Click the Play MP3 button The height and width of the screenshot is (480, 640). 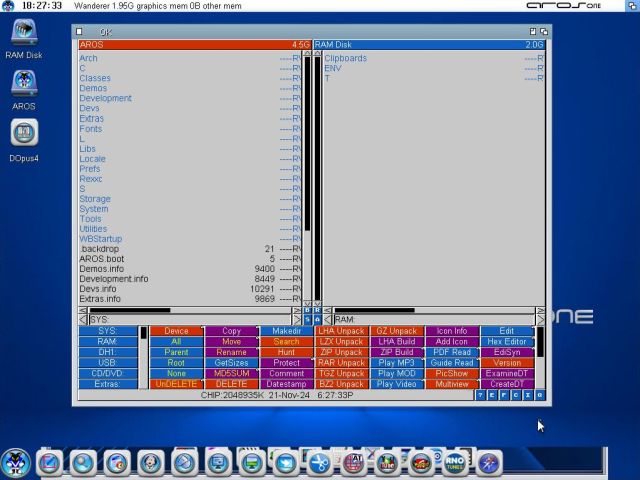coord(396,363)
